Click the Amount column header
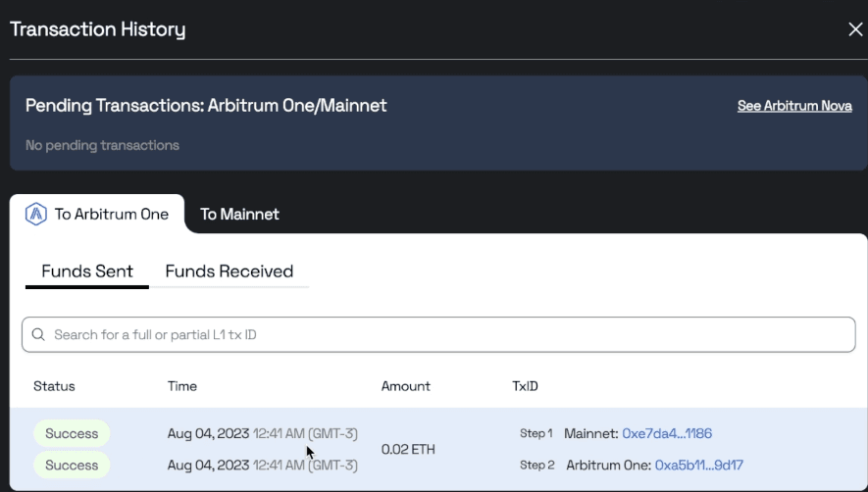The height and width of the screenshot is (492, 868). point(405,386)
